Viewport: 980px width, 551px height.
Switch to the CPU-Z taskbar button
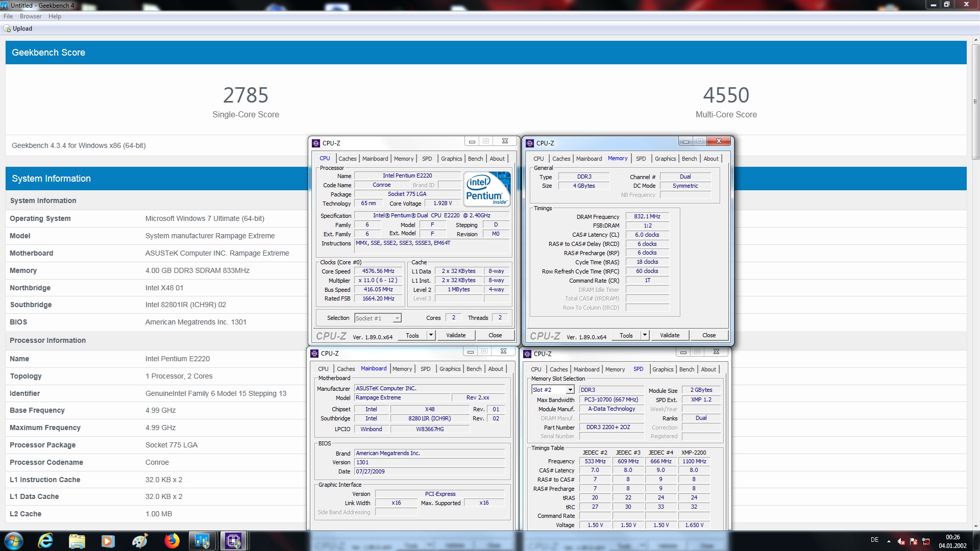(x=234, y=541)
